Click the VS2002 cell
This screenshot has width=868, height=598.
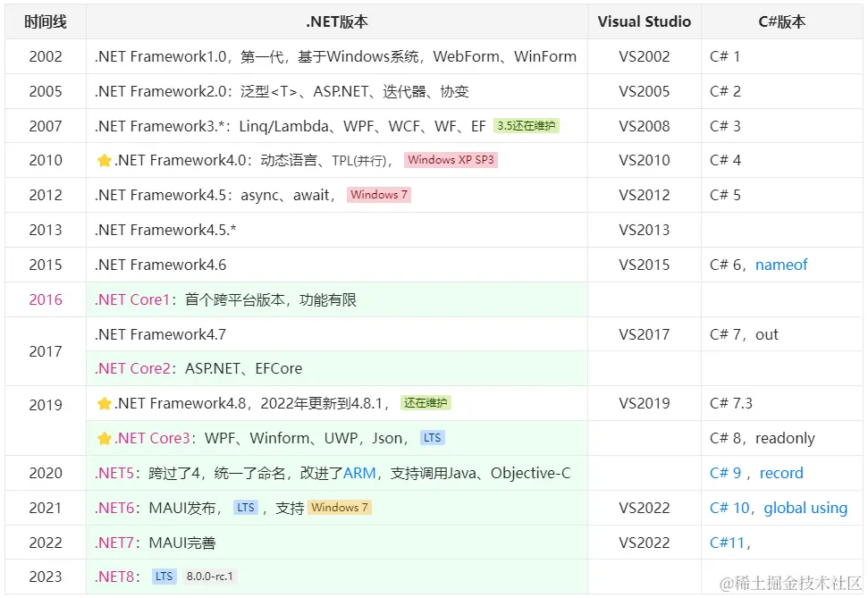pos(645,56)
